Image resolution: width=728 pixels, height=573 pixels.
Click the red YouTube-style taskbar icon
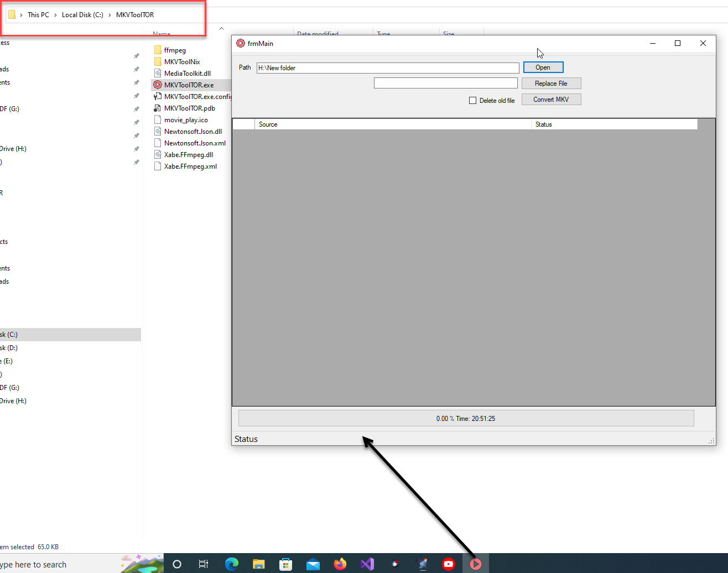pos(449,564)
